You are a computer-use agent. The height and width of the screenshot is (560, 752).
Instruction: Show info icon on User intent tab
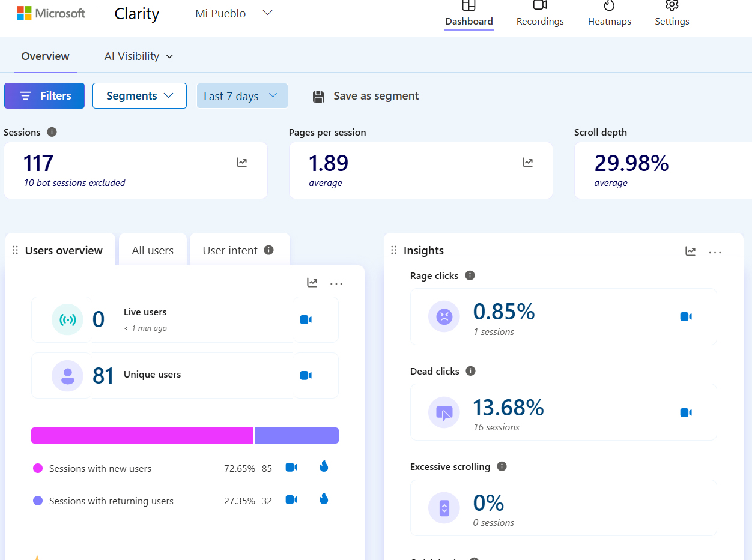(269, 250)
